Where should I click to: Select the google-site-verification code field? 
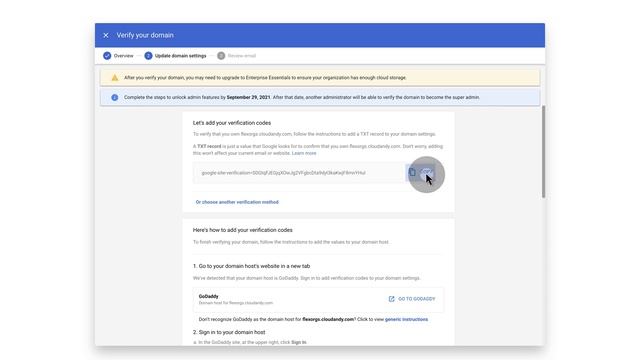(x=299, y=173)
